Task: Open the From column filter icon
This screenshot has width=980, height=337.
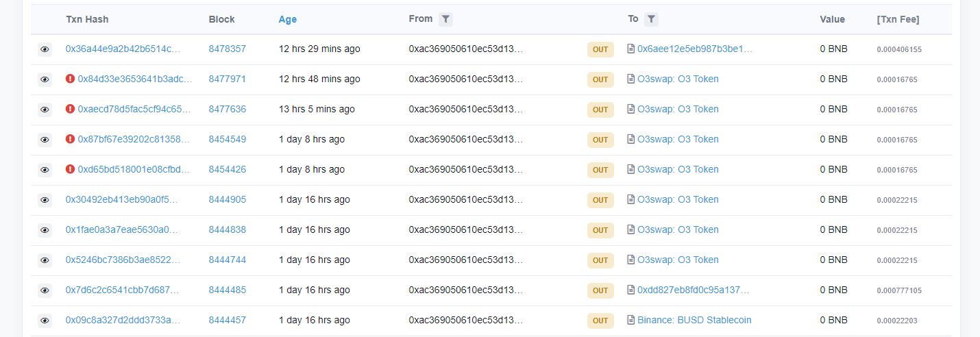Action: pos(445,19)
